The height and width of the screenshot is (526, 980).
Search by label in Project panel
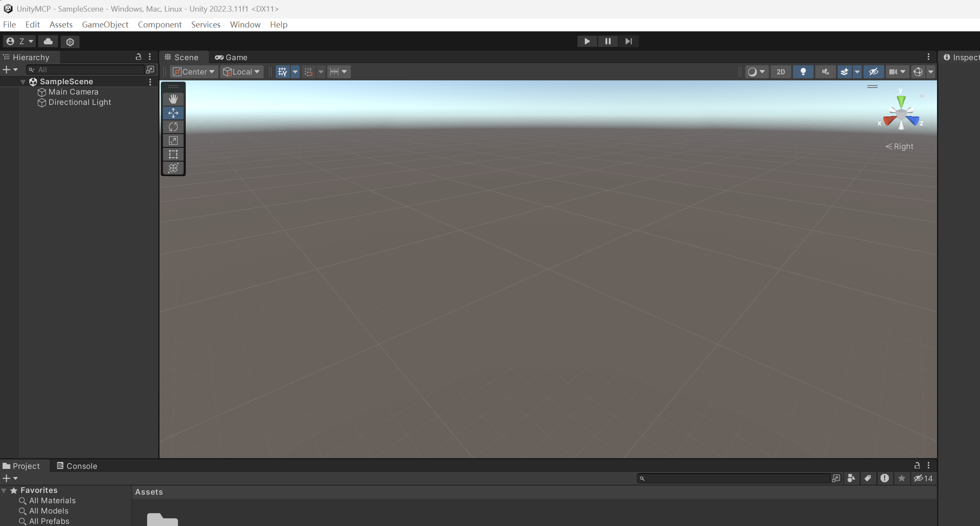click(x=868, y=478)
